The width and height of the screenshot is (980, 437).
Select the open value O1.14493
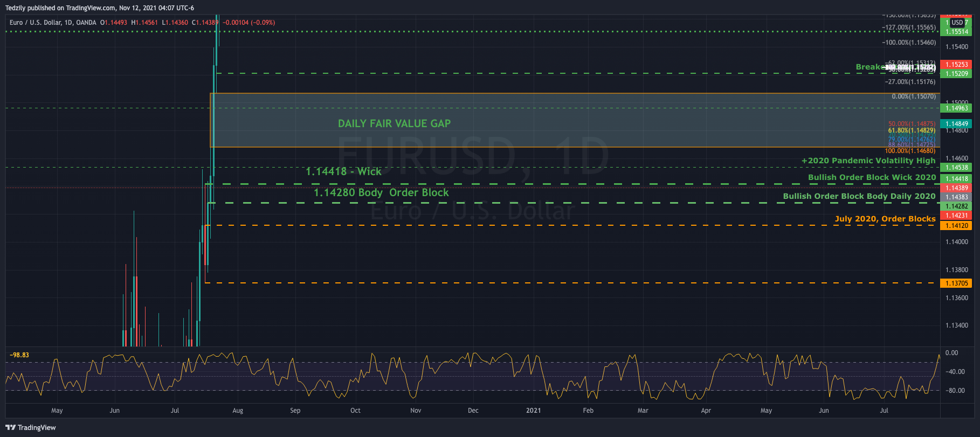[114, 23]
